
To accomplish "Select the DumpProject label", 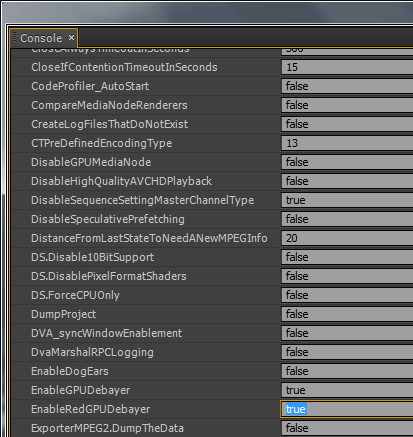I will point(63,314).
